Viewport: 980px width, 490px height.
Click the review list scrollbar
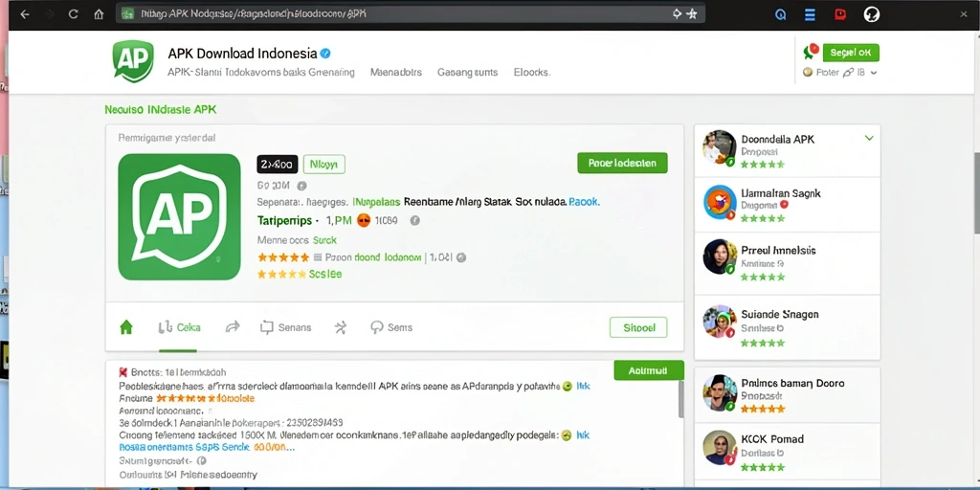pos(680,400)
